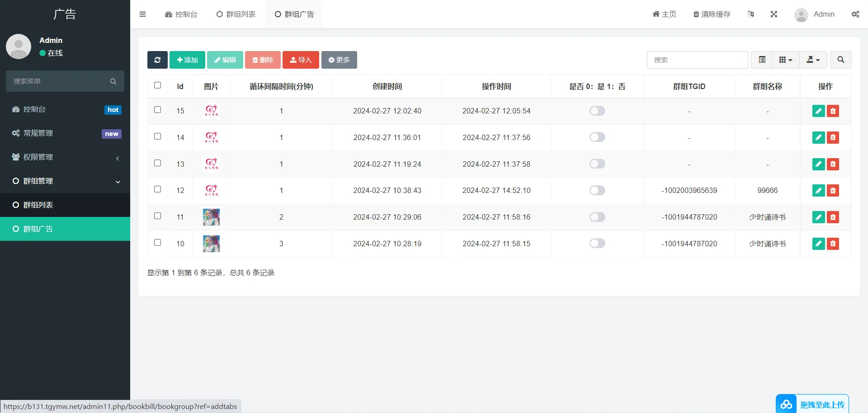Open the sidebar hamburger menu icon
868x413 pixels.
click(142, 14)
